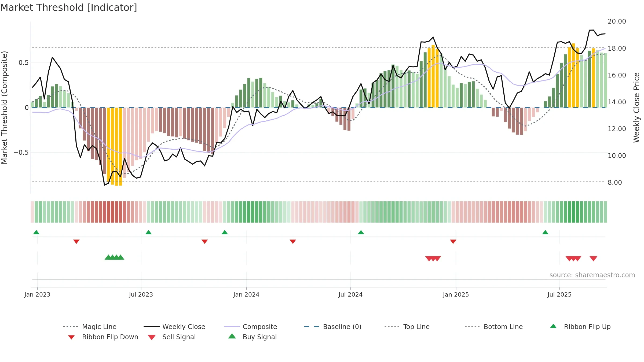Image resolution: width=644 pixels, height=362 pixels.
Task: Click the Jan 2024 x-axis label
Action: tap(246, 295)
